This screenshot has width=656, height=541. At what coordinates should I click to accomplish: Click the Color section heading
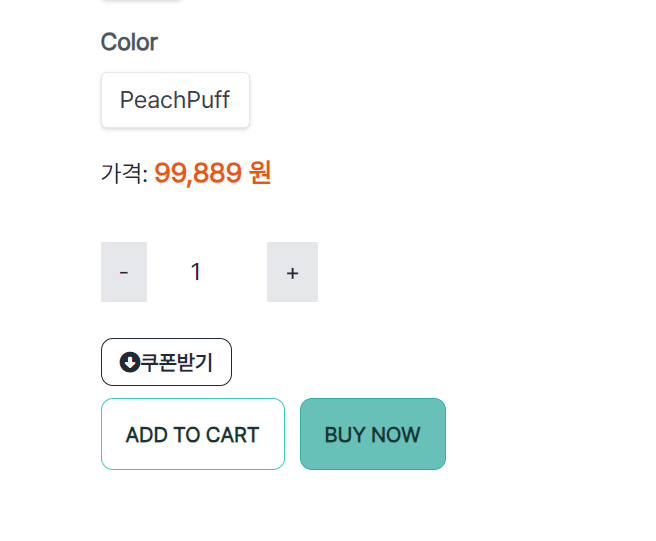[129, 42]
